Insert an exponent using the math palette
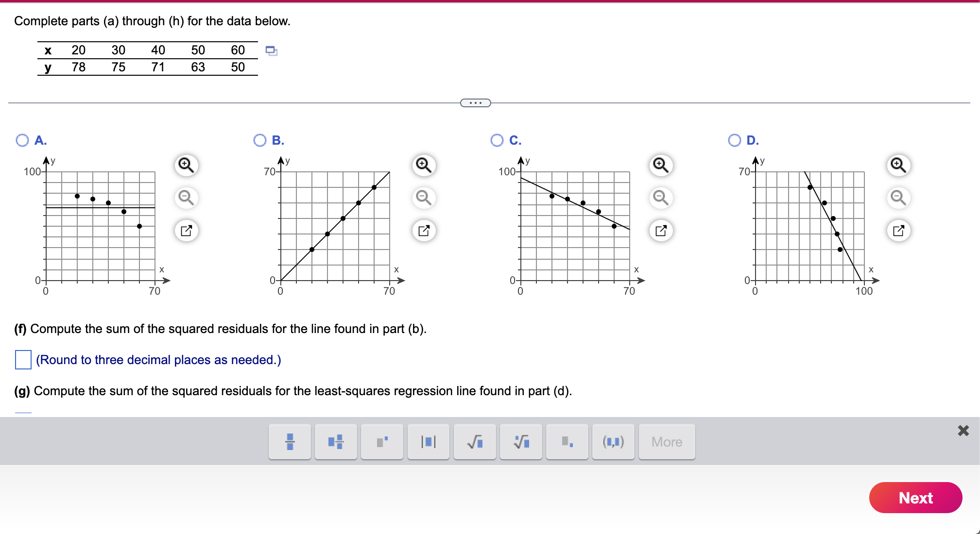 [x=382, y=442]
